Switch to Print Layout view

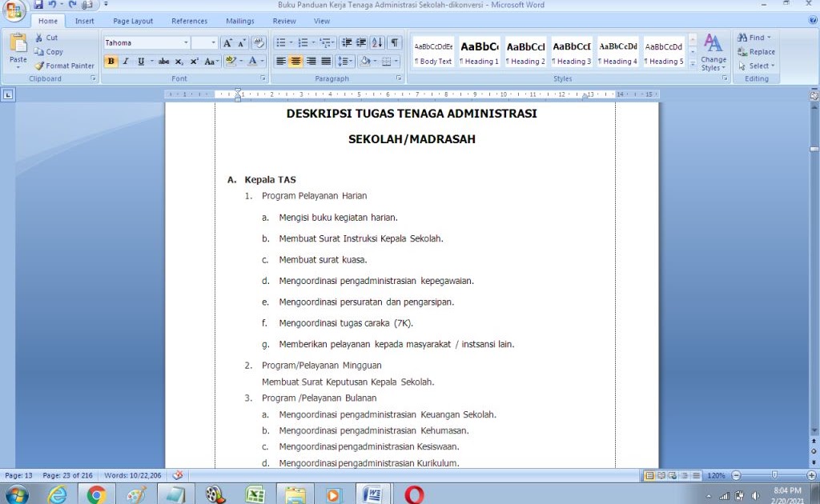649,475
